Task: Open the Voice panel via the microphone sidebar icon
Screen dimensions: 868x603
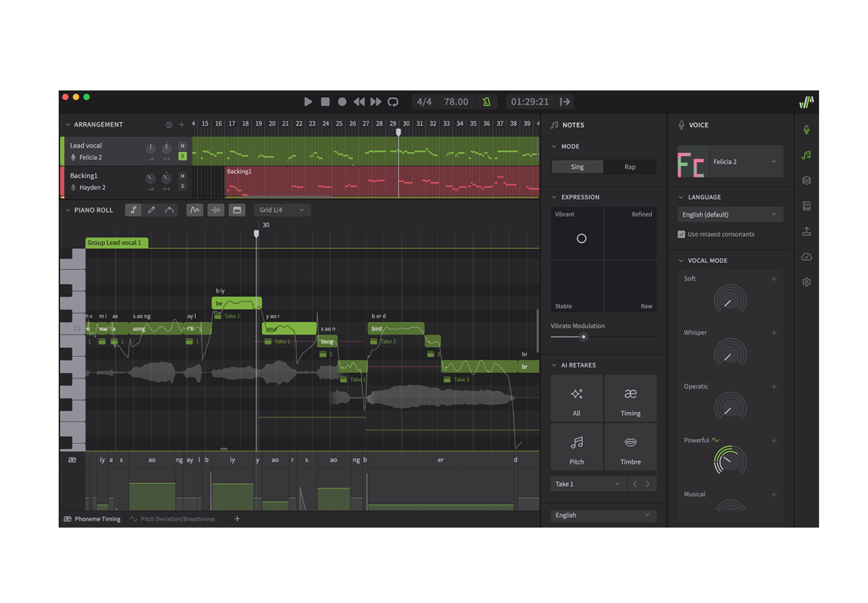Action: click(807, 129)
